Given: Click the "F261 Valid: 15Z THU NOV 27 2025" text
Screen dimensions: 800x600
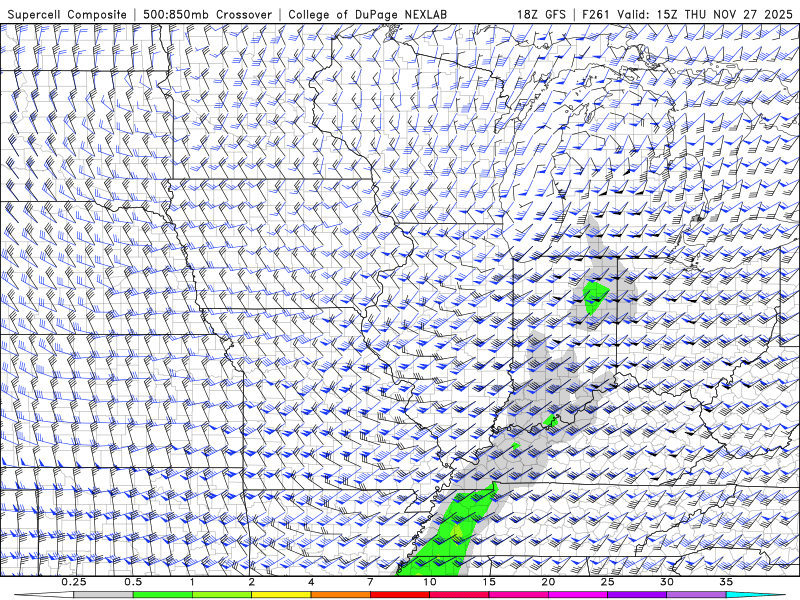Looking at the screenshot, I should pos(688,14).
